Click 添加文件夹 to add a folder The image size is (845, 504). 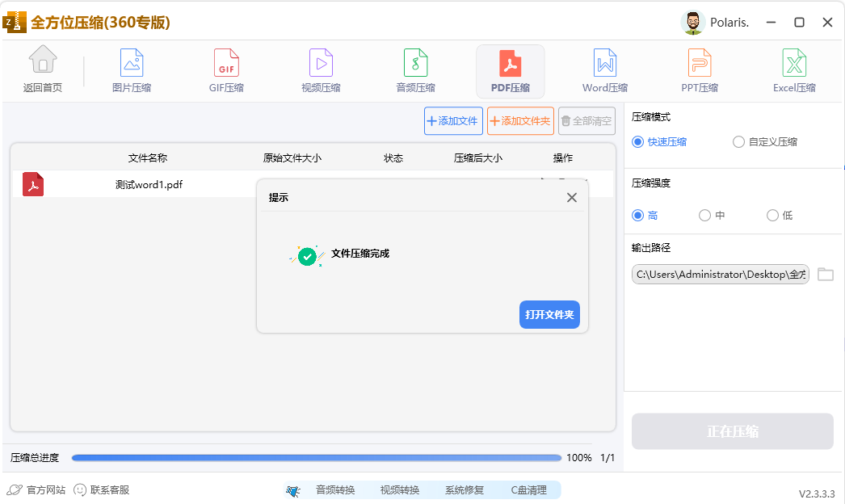coord(520,120)
